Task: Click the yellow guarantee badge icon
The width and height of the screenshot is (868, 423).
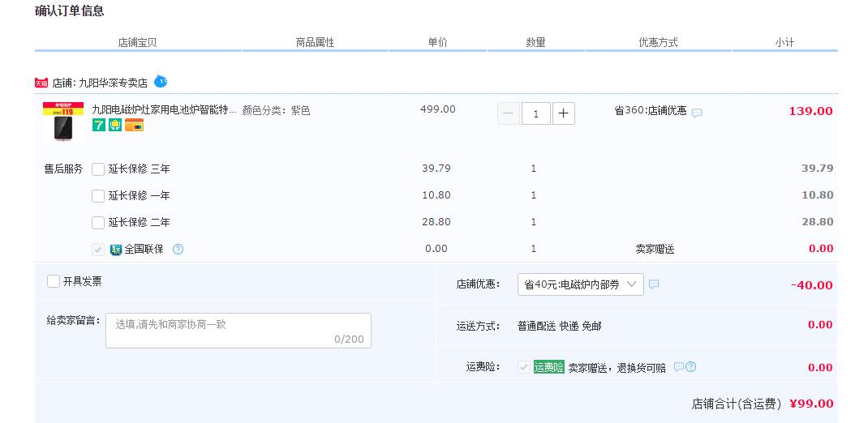Action: pyautogui.click(x=115, y=125)
